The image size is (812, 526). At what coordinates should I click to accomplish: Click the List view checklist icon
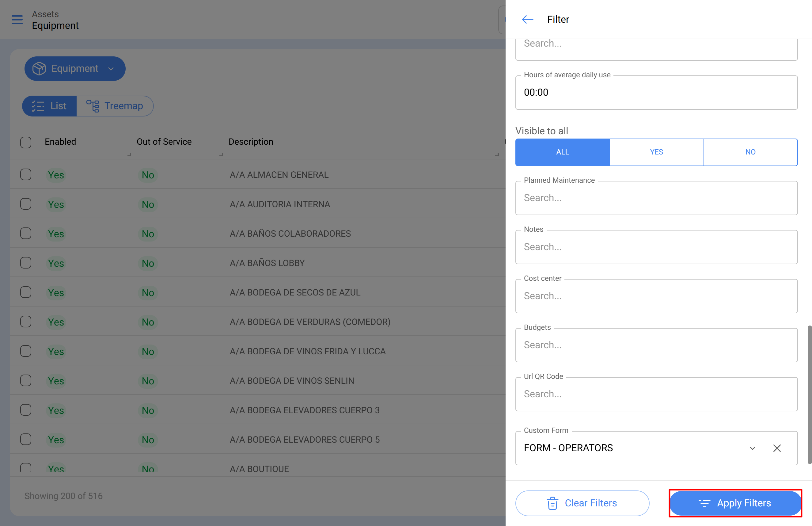(x=38, y=106)
